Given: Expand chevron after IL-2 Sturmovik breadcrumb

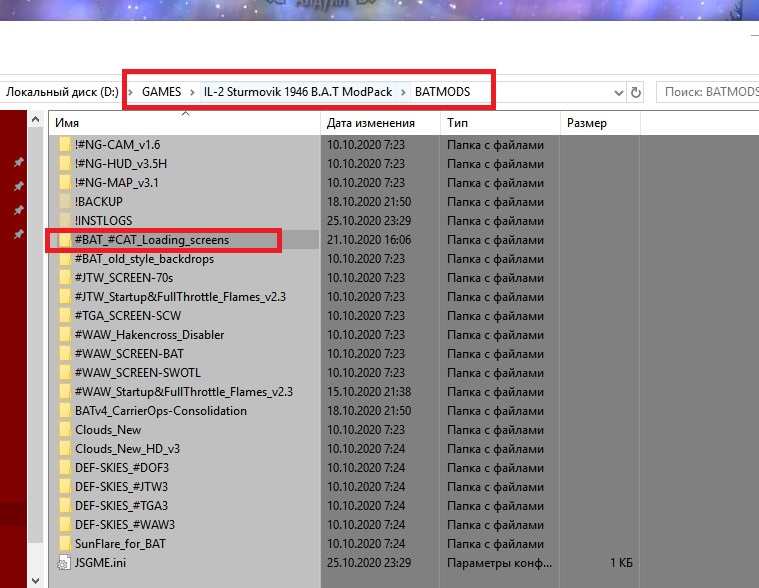Looking at the screenshot, I should (x=403, y=92).
